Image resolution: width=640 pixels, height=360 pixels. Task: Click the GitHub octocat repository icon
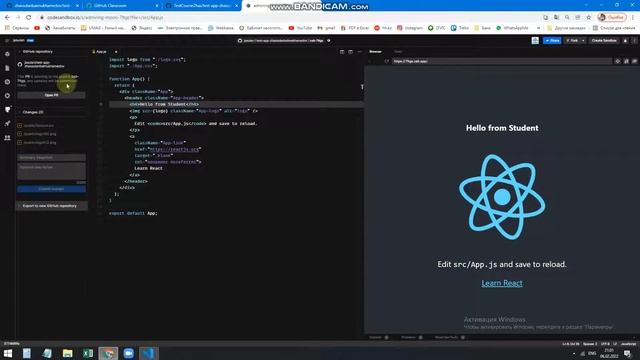pos(20,64)
